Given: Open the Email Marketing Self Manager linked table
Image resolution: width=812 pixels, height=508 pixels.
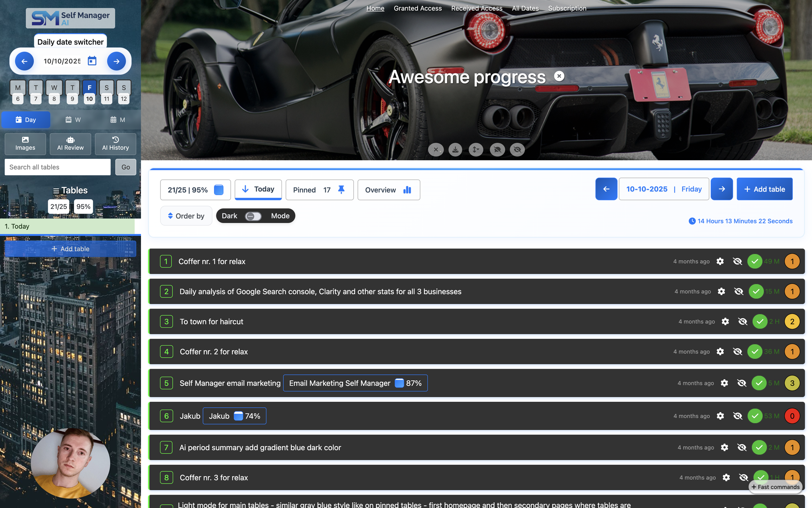Looking at the screenshot, I should [x=355, y=383].
